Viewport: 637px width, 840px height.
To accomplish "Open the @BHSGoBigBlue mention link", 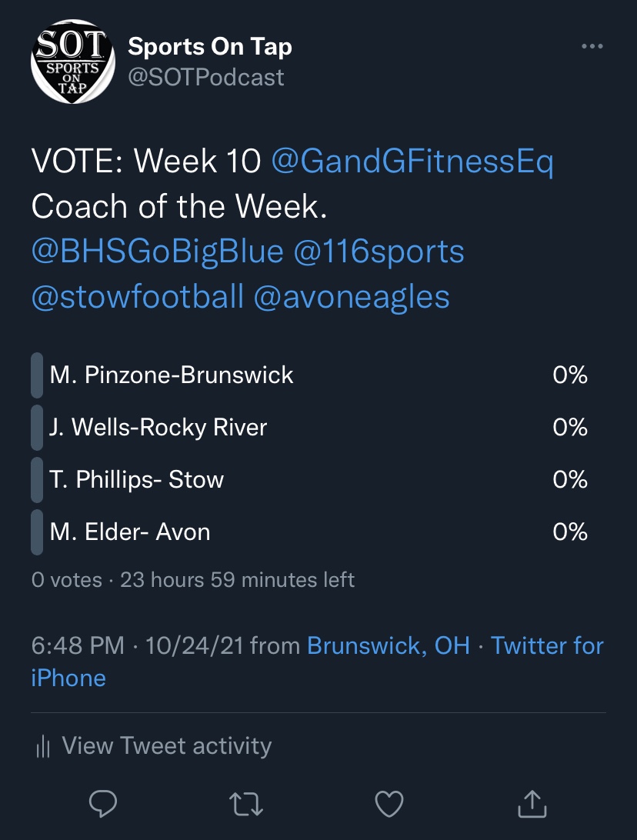I will (157, 252).
